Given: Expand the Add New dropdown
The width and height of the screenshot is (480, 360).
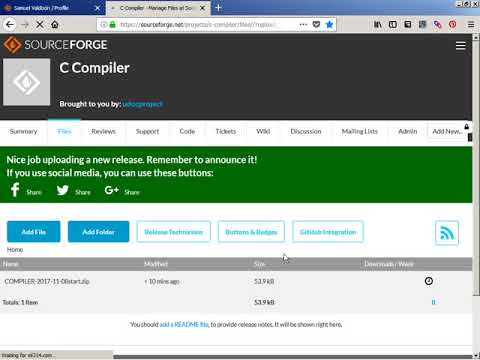Looking at the screenshot, I should pyautogui.click(x=447, y=131).
